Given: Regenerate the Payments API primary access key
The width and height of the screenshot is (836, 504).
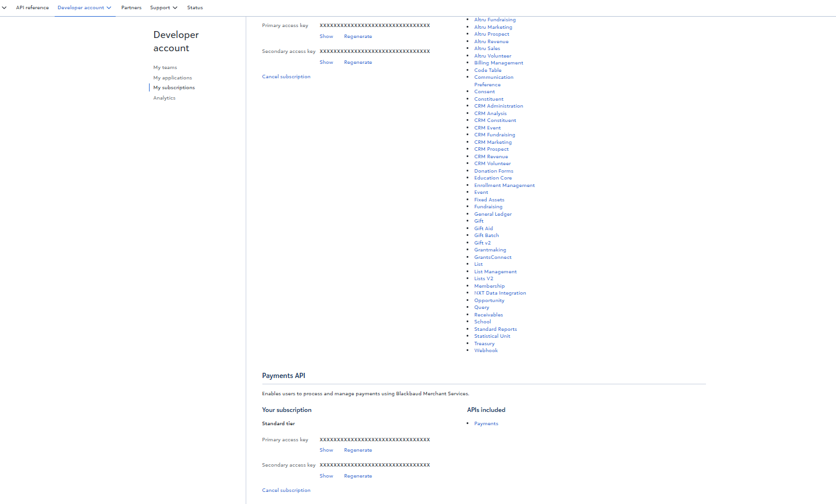Looking at the screenshot, I should [x=358, y=450].
